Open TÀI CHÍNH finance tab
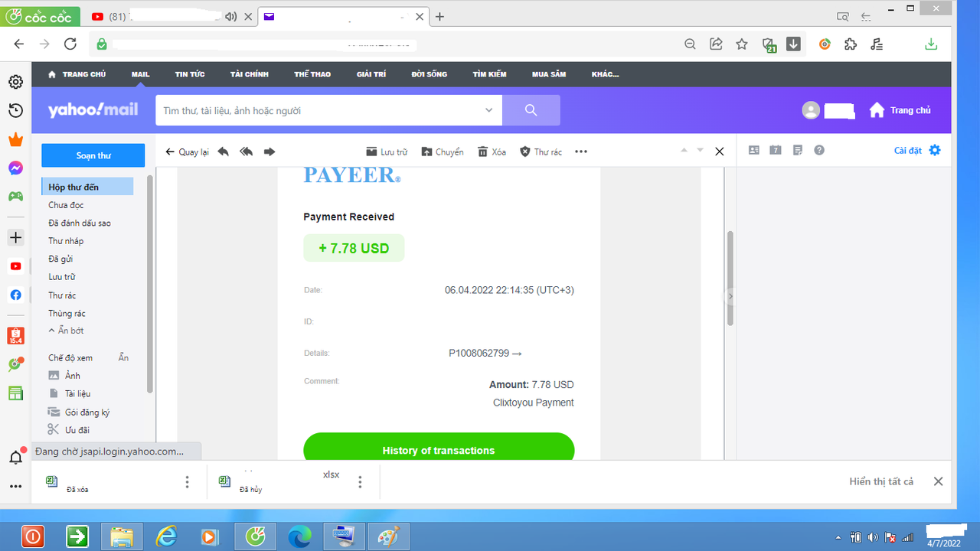The image size is (980, 551). click(250, 74)
